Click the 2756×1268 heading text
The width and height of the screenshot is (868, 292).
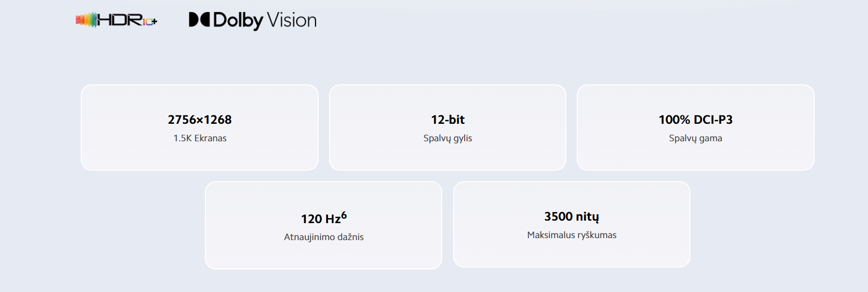pos(200,120)
